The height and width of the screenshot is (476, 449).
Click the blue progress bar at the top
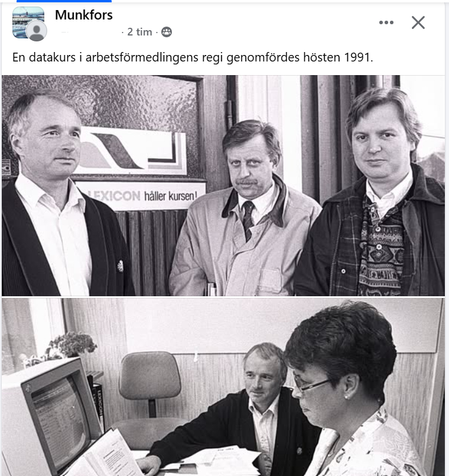[64, 1]
